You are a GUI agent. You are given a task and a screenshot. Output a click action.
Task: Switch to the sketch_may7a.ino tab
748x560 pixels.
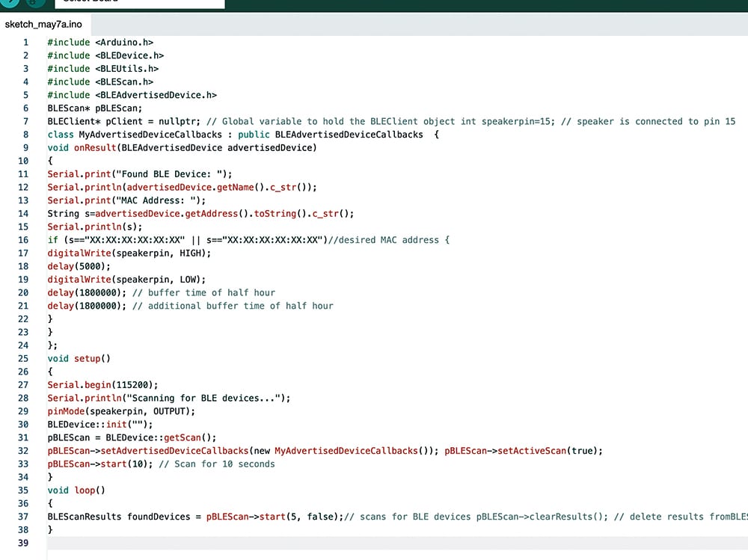[x=43, y=25]
